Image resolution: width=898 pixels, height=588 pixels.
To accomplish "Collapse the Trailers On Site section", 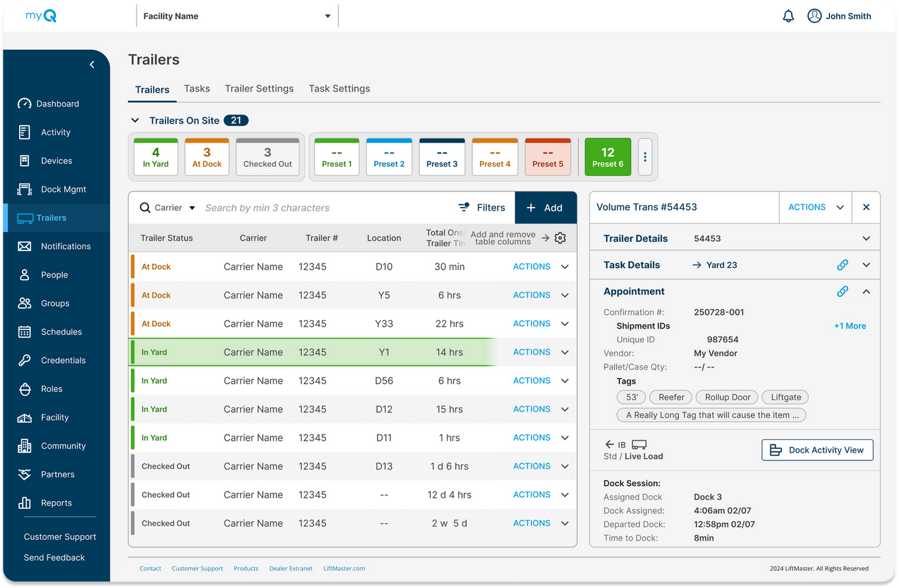I will coord(135,120).
